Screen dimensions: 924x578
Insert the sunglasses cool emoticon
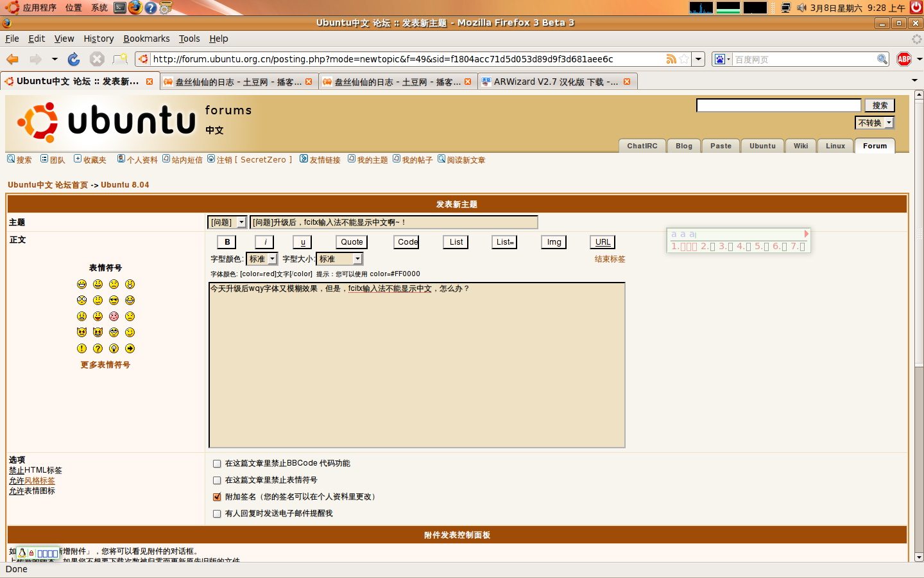pyautogui.click(x=114, y=300)
